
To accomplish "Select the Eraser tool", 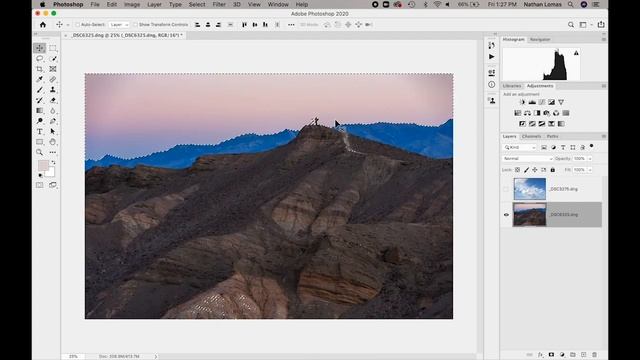I will [53, 100].
